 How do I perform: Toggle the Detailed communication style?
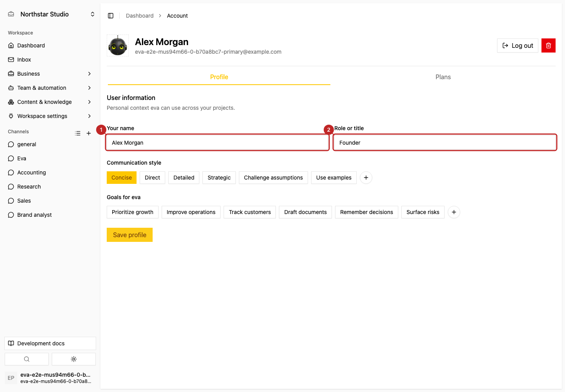tap(184, 178)
